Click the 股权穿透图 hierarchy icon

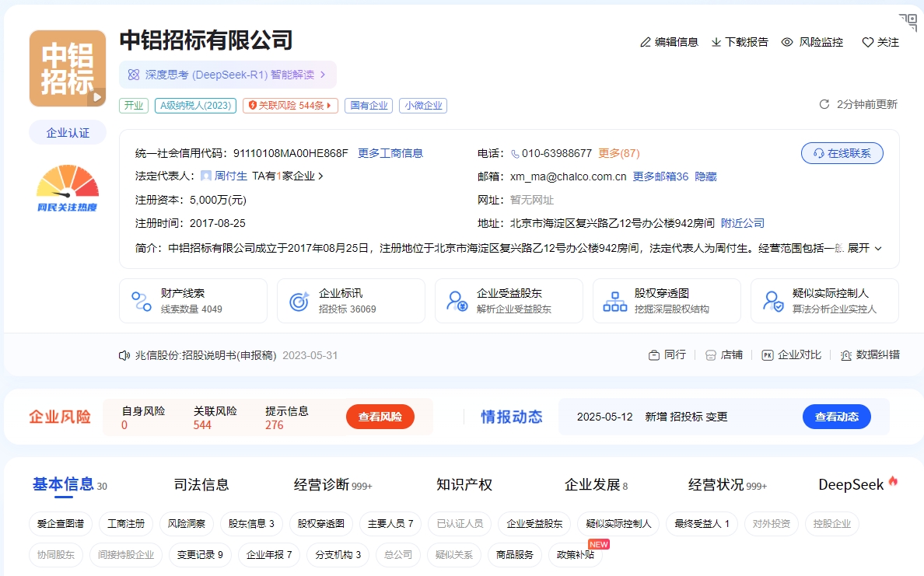click(x=614, y=301)
